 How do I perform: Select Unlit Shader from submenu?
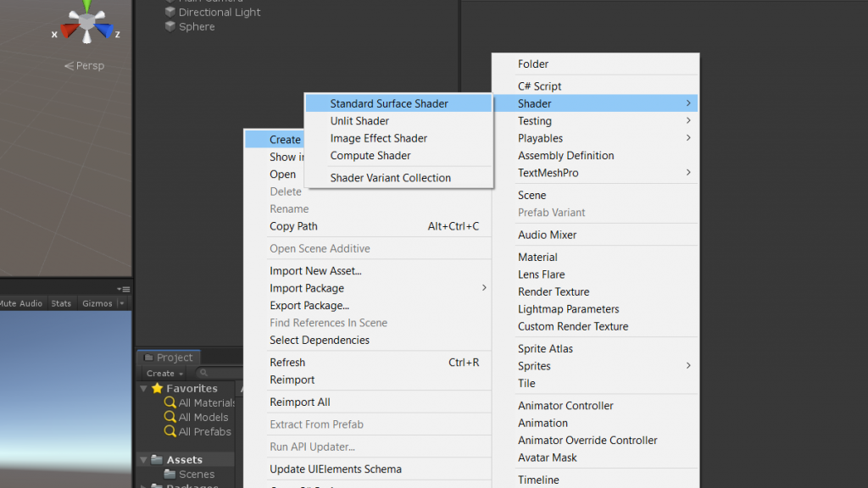point(359,121)
